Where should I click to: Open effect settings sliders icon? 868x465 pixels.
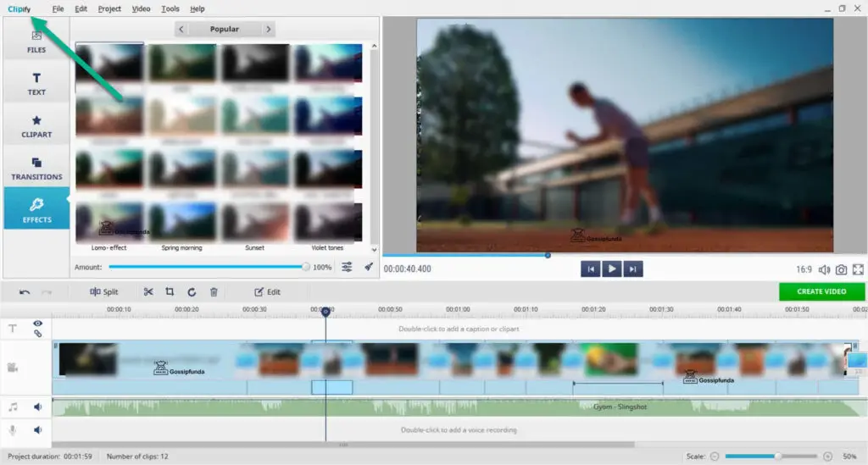347,267
